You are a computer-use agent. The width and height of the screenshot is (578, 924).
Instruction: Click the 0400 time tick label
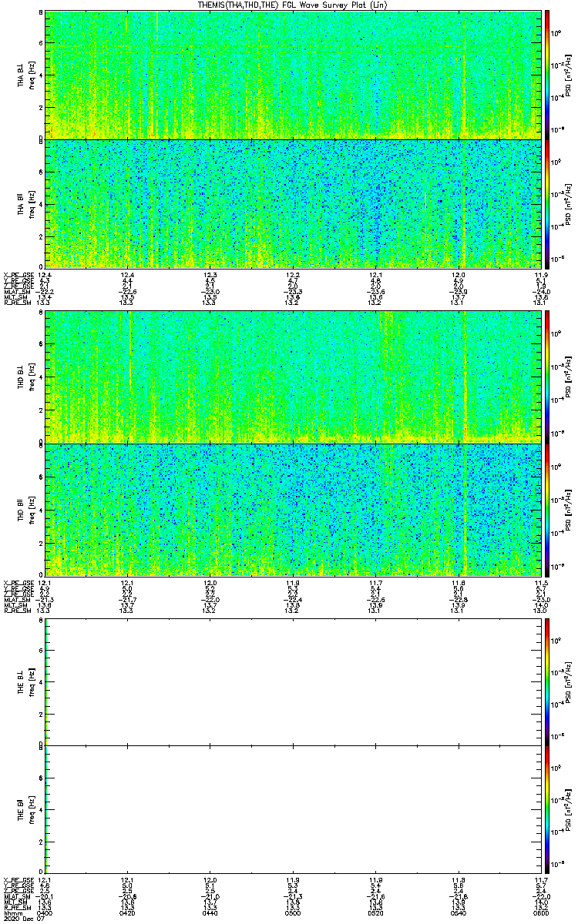pyautogui.click(x=45, y=912)
